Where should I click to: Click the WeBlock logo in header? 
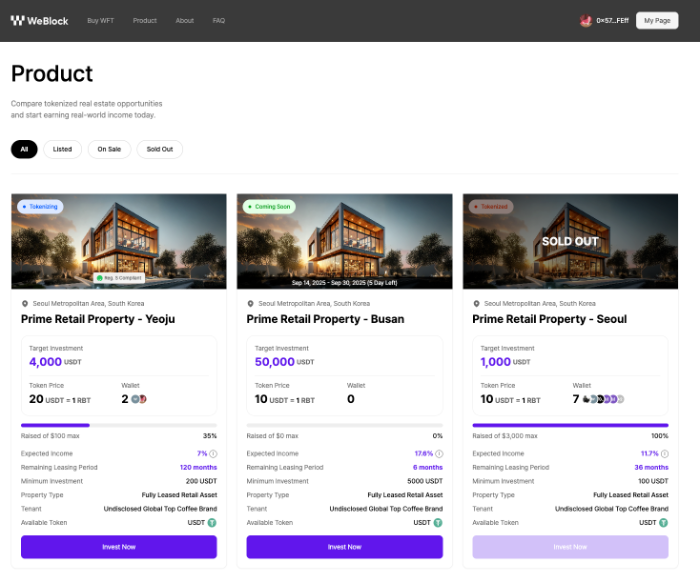[x=40, y=20]
